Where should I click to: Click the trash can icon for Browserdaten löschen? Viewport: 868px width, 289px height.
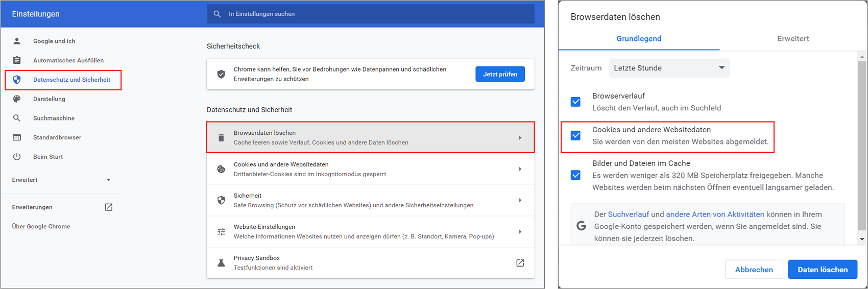[221, 137]
